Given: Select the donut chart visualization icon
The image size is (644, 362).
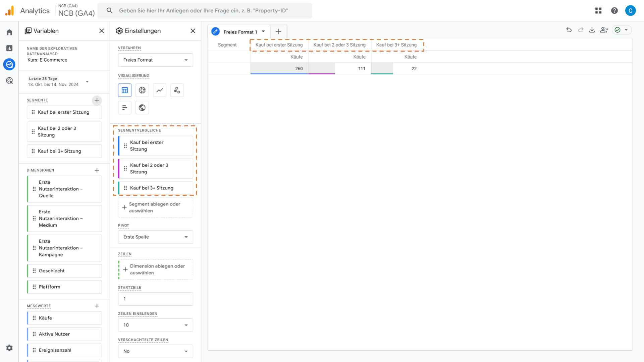Looking at the screenshot, I should pyautogui.click(x=142, y=90).
